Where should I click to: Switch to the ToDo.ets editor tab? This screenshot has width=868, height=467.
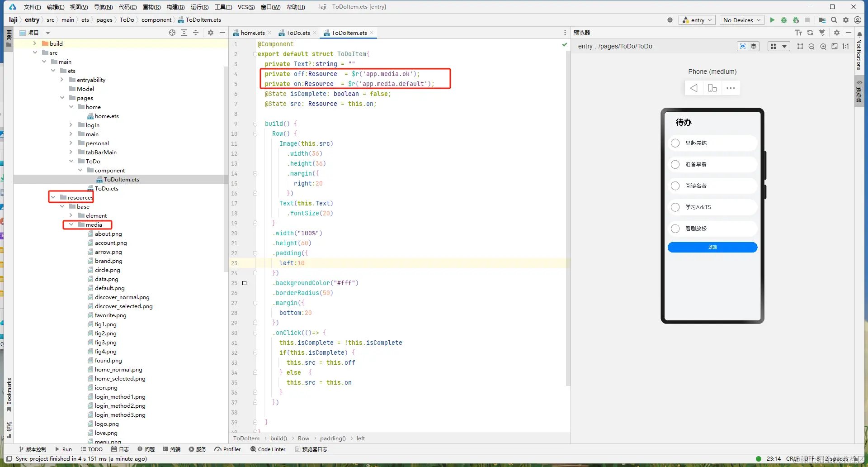click(x=297, y=33)
